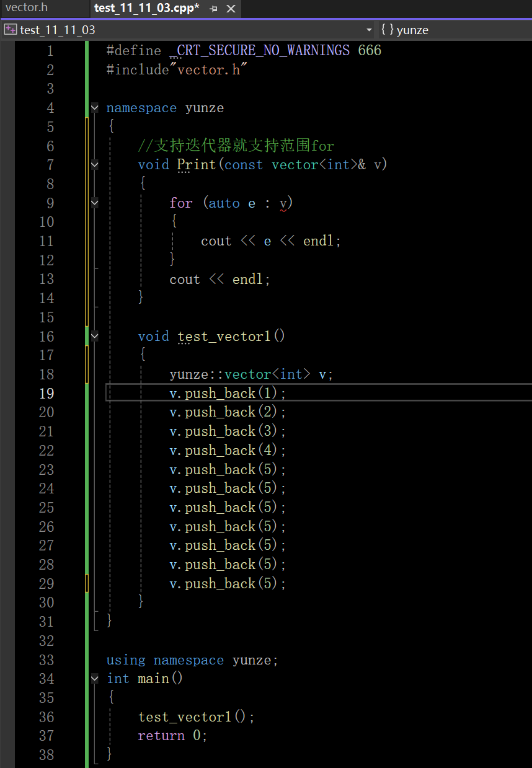Click the 'namespace' keyword on line 4
The image size is (532, 768).
pyautogui.click(x=141, y=108)
